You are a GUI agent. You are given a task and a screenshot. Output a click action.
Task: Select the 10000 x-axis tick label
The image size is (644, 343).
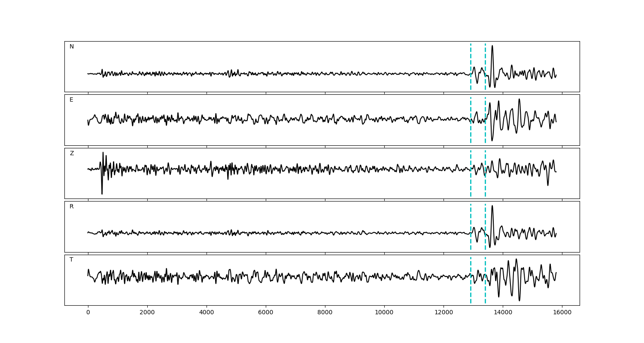pos(384,313)
